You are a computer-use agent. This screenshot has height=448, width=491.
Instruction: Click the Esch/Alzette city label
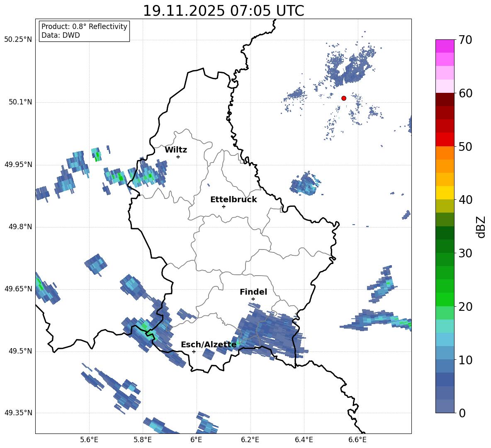coord(209,344)
